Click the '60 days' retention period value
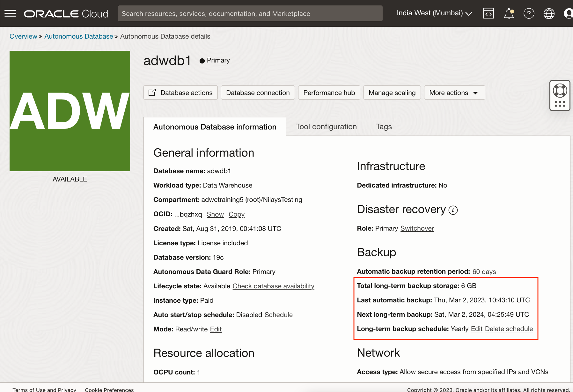Image resolution: width=573 pixels, height=392 pixels. coord(484,272)
